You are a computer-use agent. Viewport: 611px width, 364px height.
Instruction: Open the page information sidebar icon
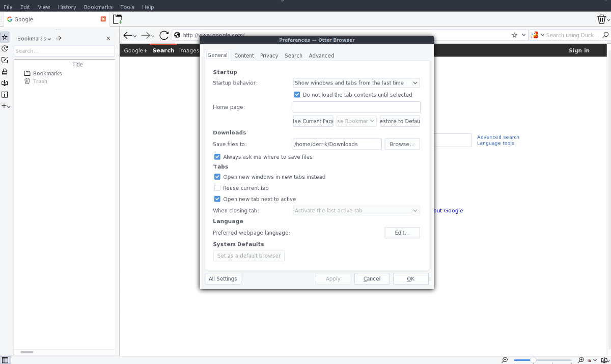coord(5,95)
